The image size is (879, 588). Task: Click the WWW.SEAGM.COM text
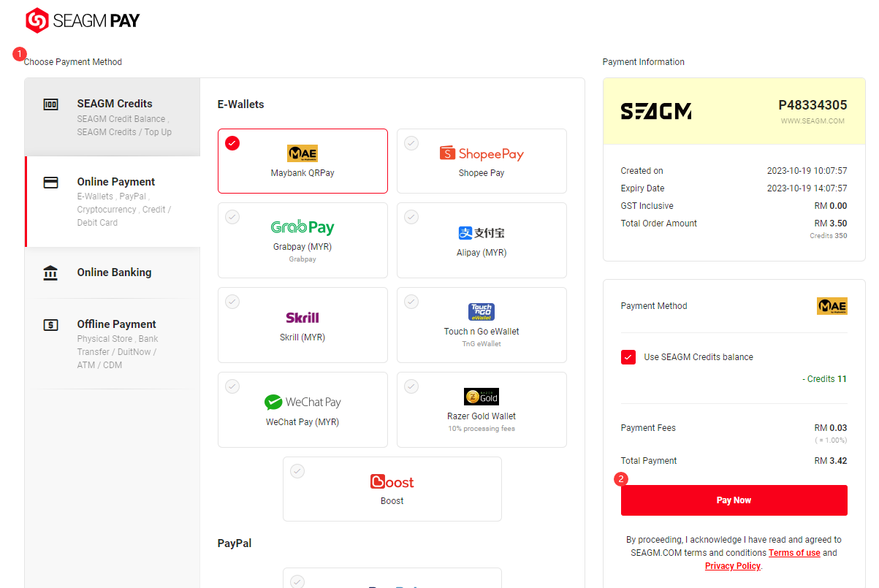pyautogui.click(x=813, y=121)
